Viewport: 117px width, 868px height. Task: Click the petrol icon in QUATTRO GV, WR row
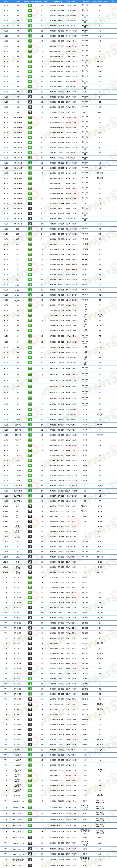pyautogui.click(x=30, y=486)
